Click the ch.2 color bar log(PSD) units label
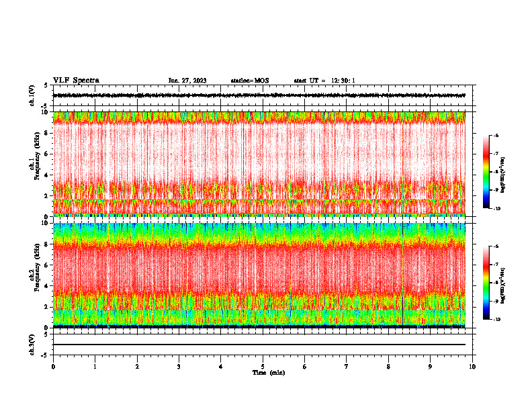Image resolution: width=532 pixels, height=411 pixels. pos(503,286)
